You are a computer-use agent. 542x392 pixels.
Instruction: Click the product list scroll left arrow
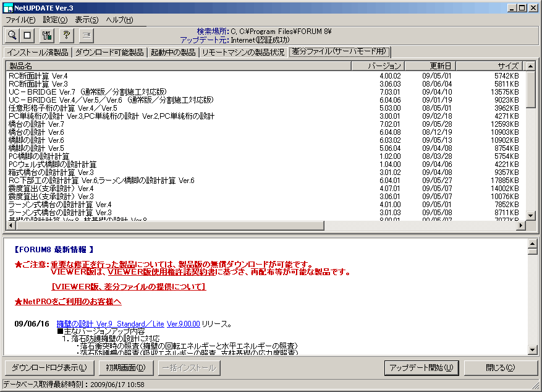(x=11, y=226)
